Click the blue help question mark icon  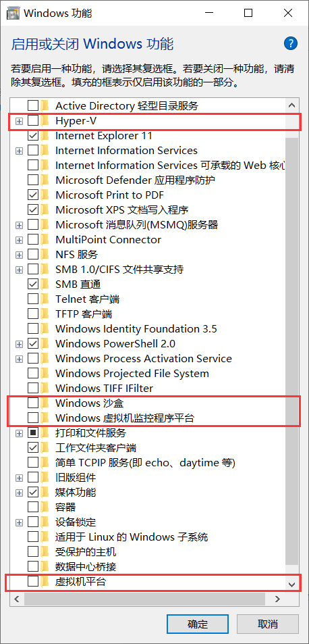[290, 43]
